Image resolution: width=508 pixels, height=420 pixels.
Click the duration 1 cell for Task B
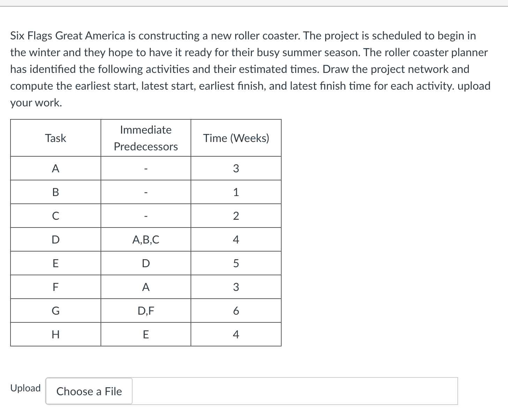(x=236, y=192)
